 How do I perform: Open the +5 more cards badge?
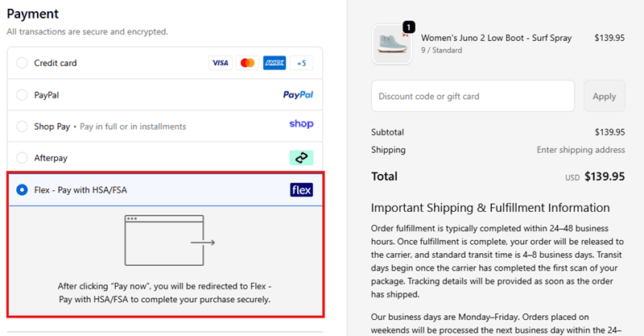[x=301, y=63]
